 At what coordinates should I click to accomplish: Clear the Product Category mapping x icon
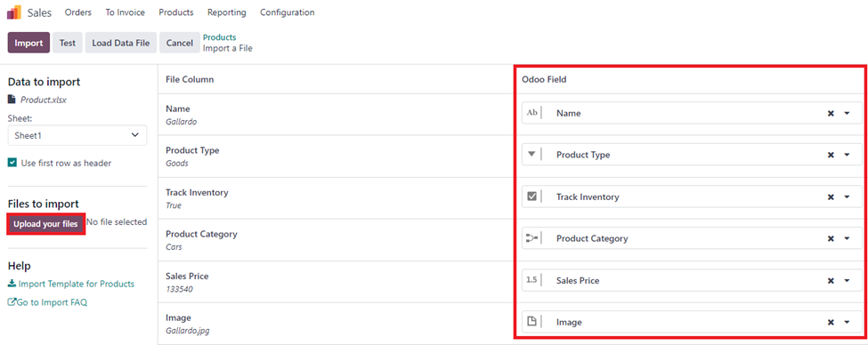coord(831,239)
